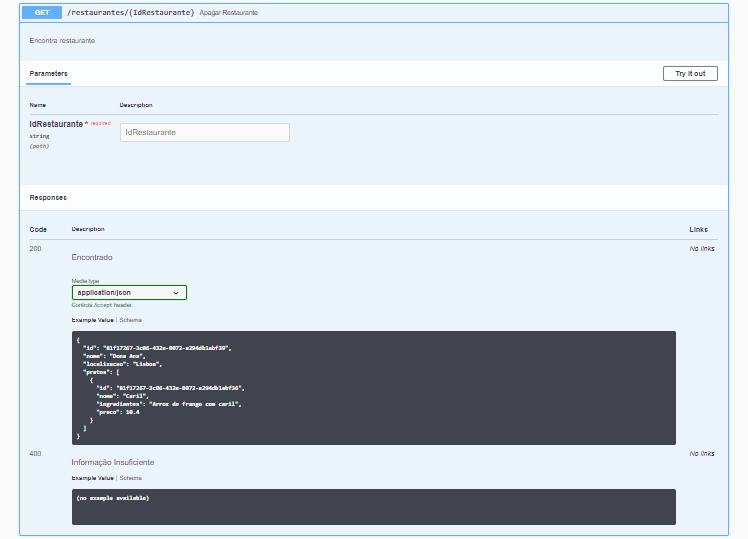Click the Try it out button

coord(690,73)
